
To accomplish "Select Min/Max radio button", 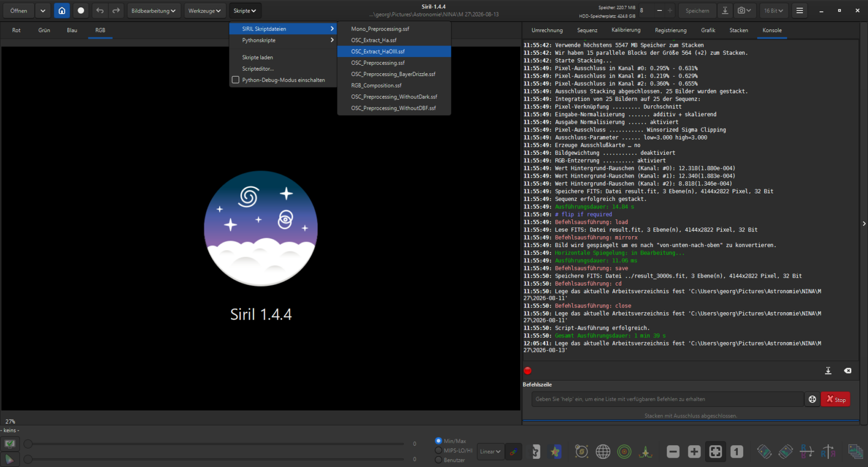I will point(438,441).
